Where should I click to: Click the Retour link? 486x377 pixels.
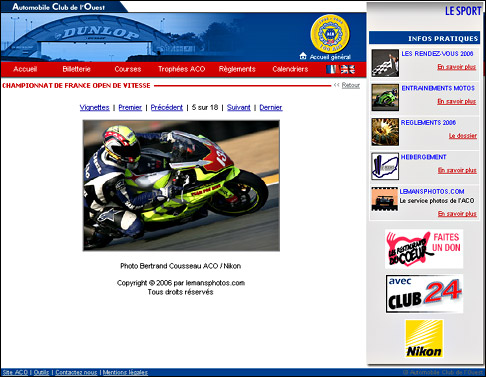pyautogui.click(x=351, y=85)
